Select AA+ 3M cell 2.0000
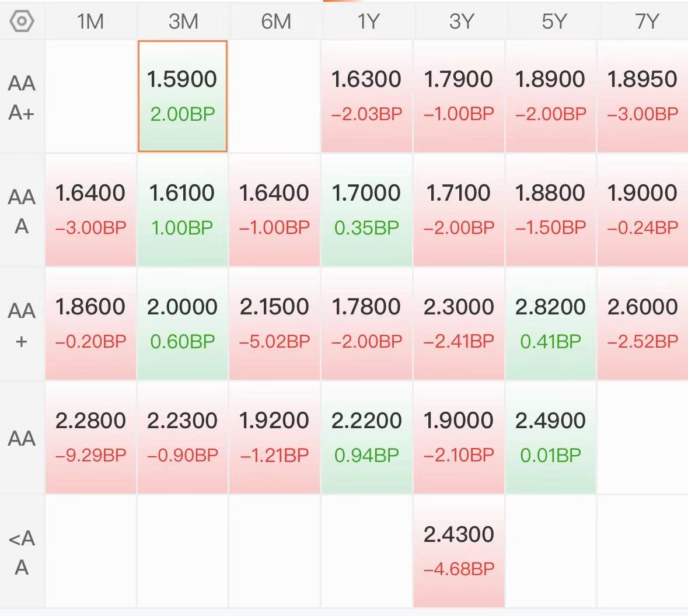This screenshot has width=688, height=616. pyautogui.click(x=183, y=324)
